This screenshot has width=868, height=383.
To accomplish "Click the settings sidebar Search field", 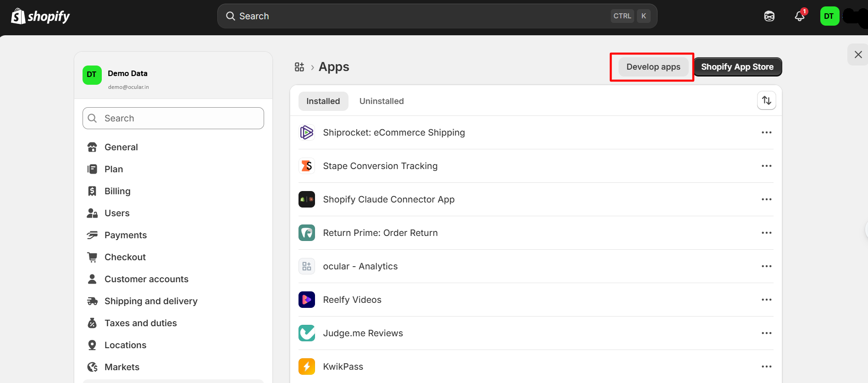I will click(x=173, y=118).
